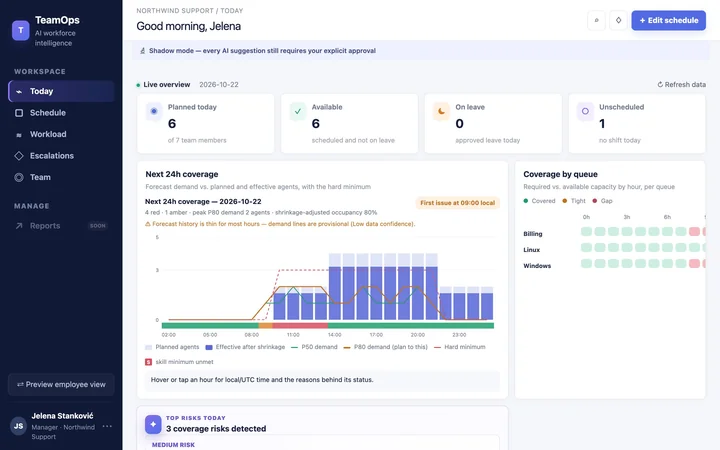The image size is (720, 450).
Task: Click the 2026-10-22 date next to Live overview
Action: click(x=219, y=84)
